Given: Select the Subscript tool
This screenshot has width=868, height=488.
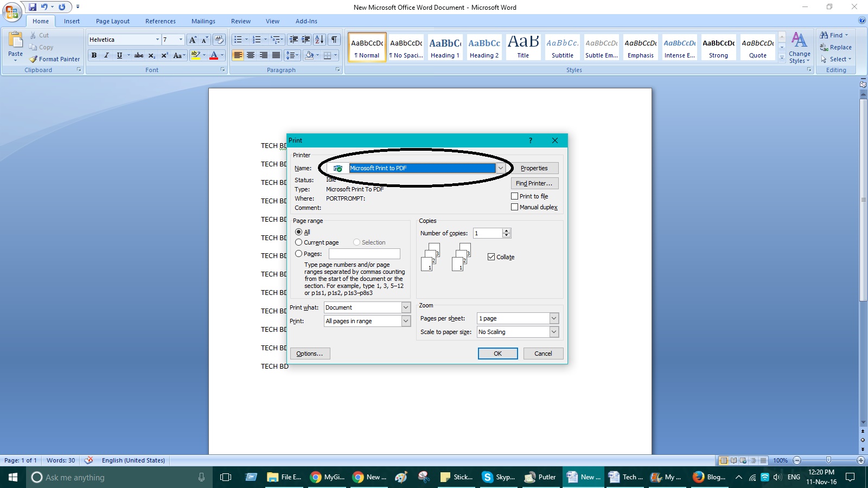Looking at the screenshot, I should click(x=151, y=55).
